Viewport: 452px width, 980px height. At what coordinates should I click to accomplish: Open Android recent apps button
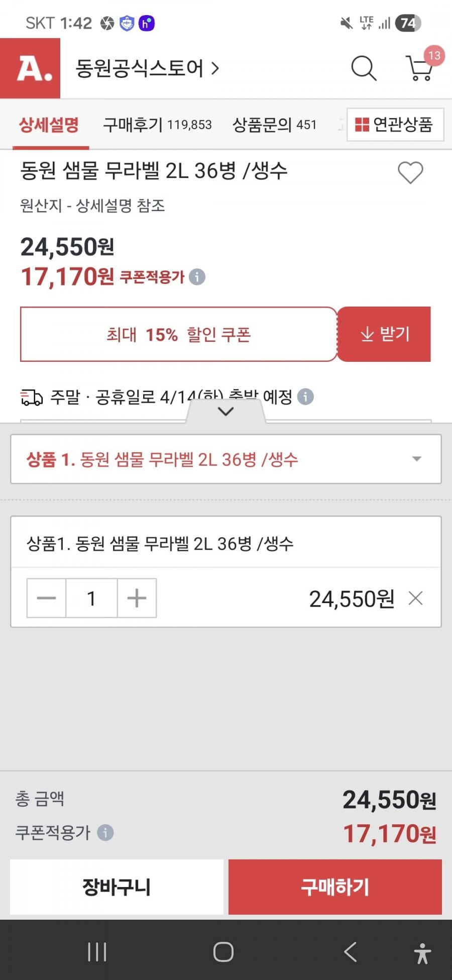pos(97,952)
